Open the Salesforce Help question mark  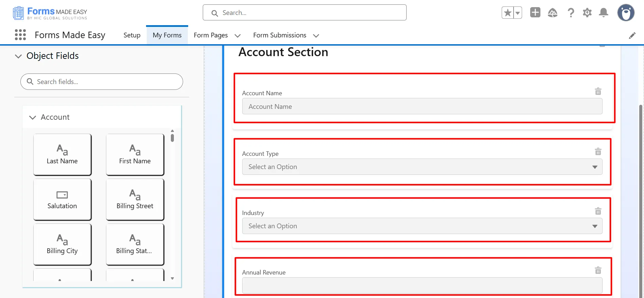(x=571, y=13)
